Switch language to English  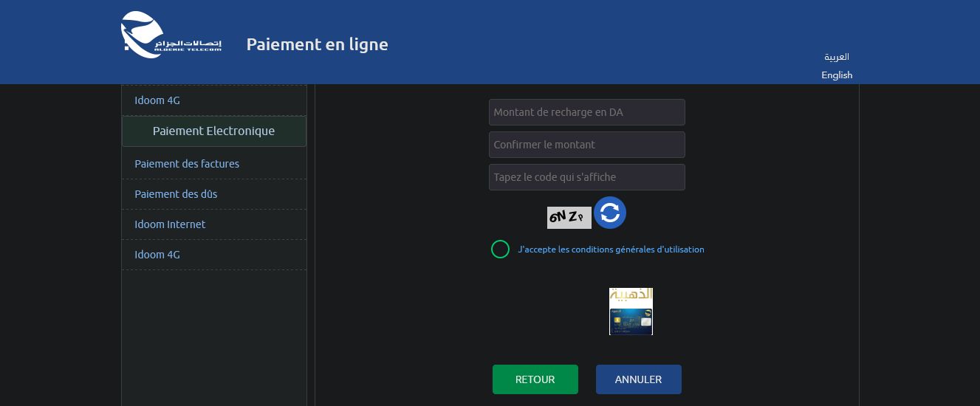click(837, 75)
